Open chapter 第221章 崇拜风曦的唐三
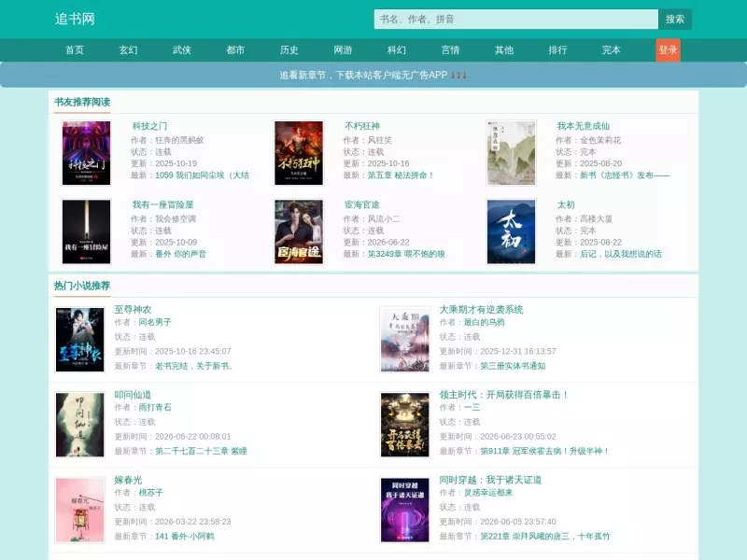This screenshot has width=747, height=560. pyautogui.click(x=544, y=536)
